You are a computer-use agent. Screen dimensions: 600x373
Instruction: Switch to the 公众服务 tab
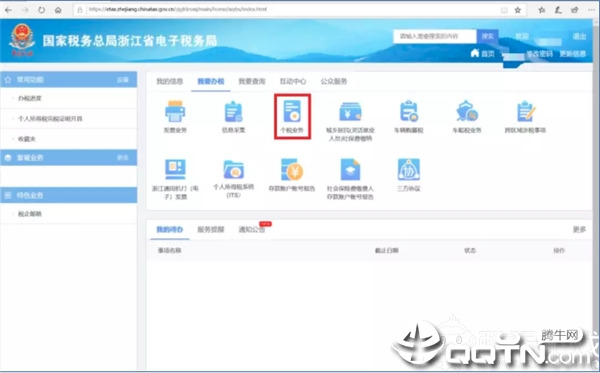tap(334, 81)
